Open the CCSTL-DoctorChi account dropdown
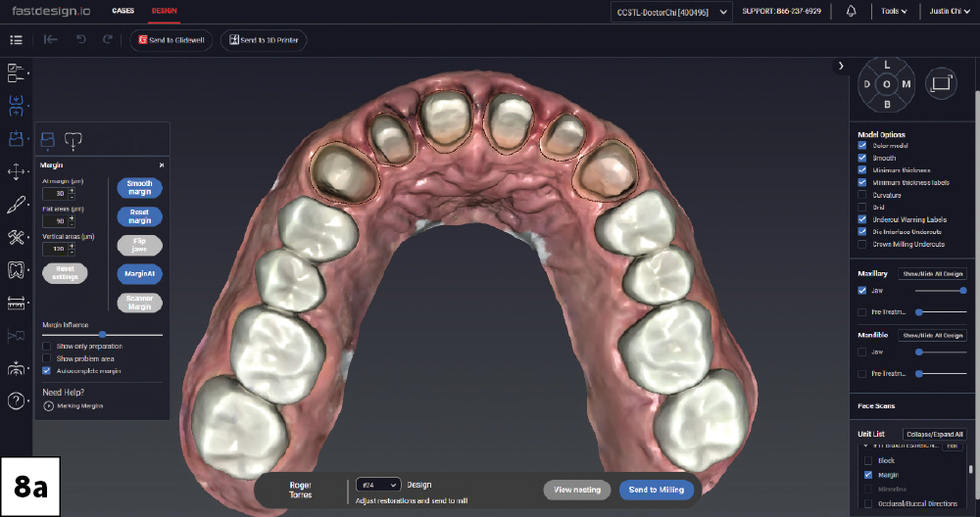This screenshot has height=517, width=980. pyautogui.click(x=671, y=12)
